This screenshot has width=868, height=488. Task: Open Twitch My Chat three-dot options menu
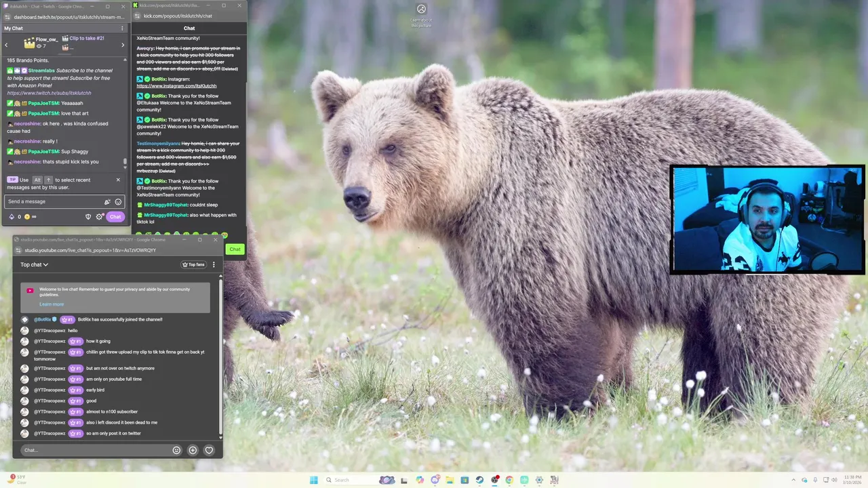[122, 28]
